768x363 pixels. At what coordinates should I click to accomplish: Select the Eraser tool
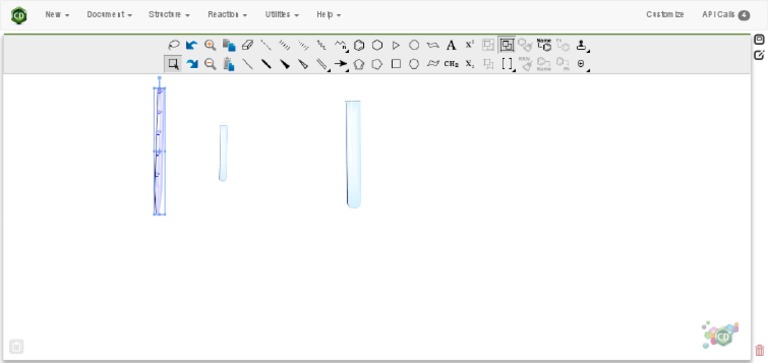248,46
